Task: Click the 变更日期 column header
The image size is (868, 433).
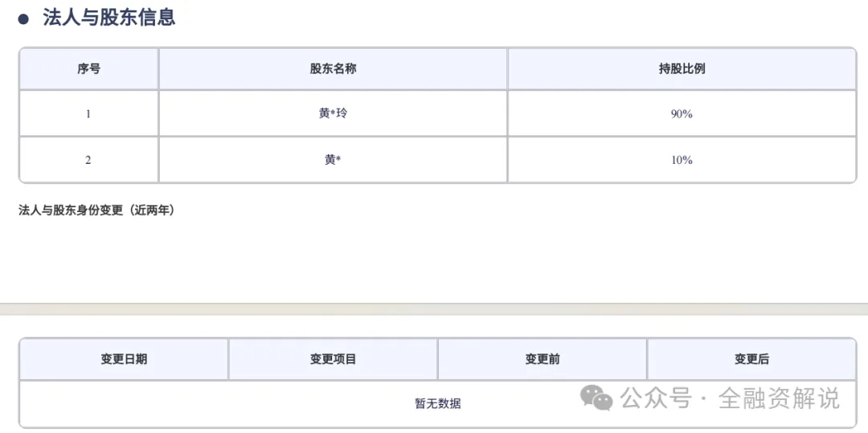Action: [124, 359]
